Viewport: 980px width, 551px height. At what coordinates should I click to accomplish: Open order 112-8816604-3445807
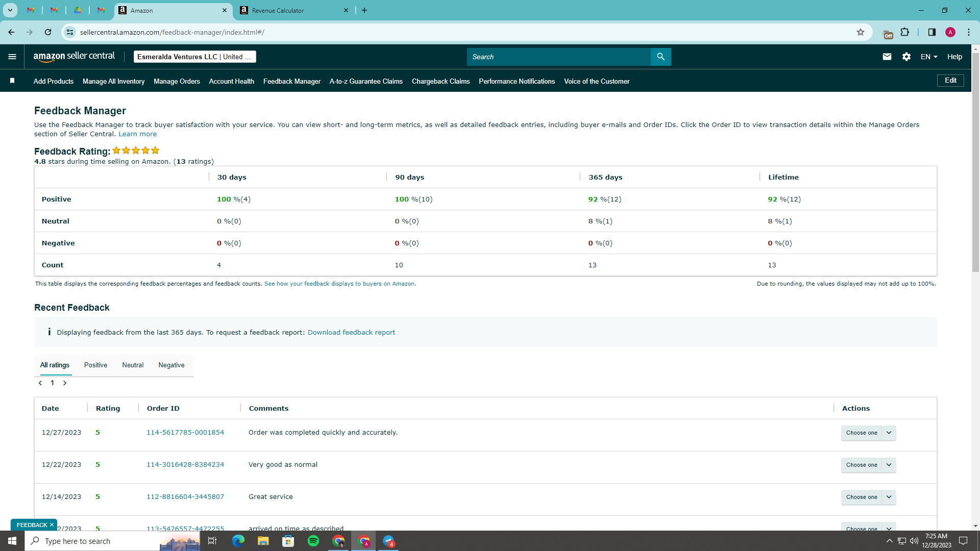(x=185, y=496)
